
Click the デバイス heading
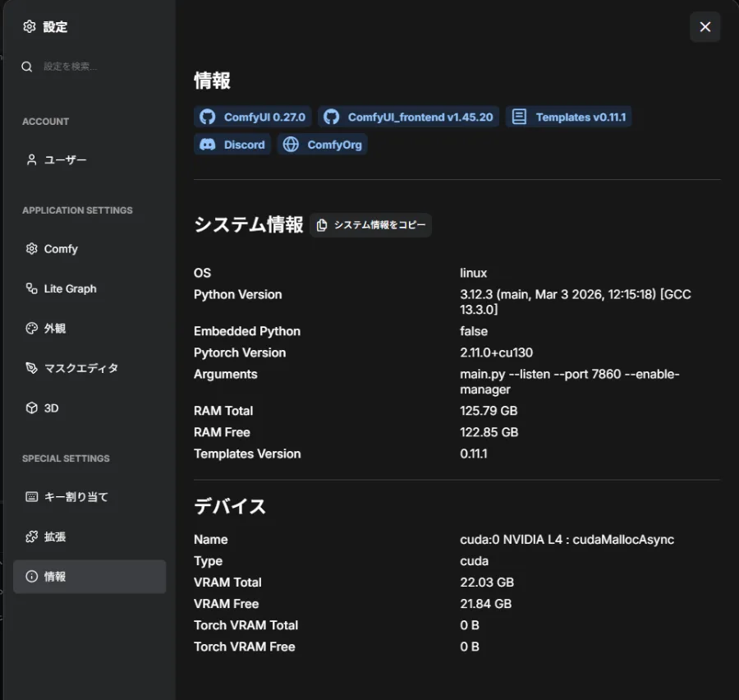point(230,506)
